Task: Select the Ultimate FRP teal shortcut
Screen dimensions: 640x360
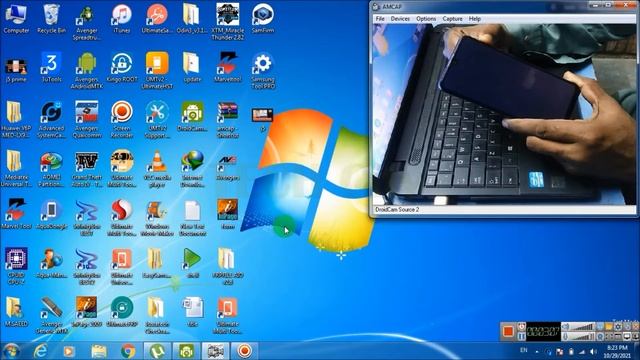Action: point(122,311)
